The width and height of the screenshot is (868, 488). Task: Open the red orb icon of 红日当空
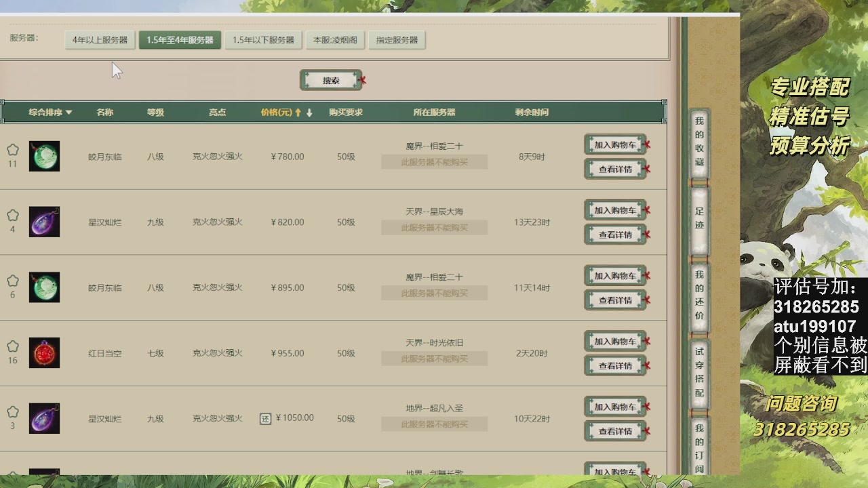click(44, 352)
